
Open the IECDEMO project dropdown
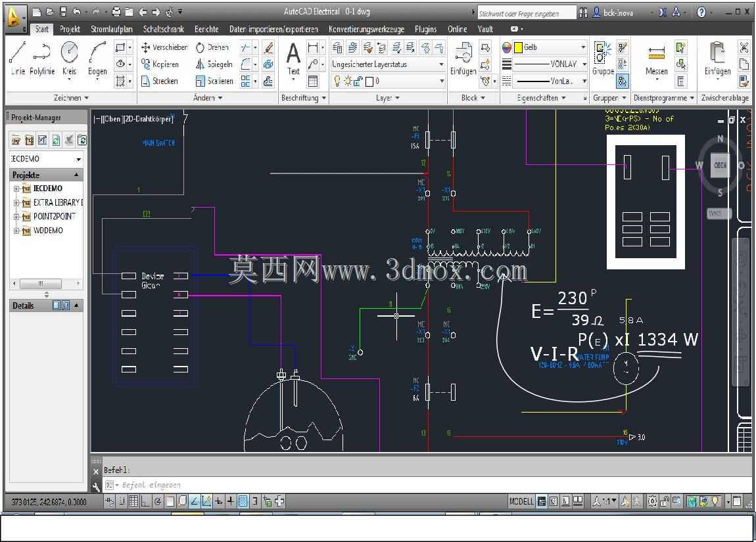click(x=46, y=158)
